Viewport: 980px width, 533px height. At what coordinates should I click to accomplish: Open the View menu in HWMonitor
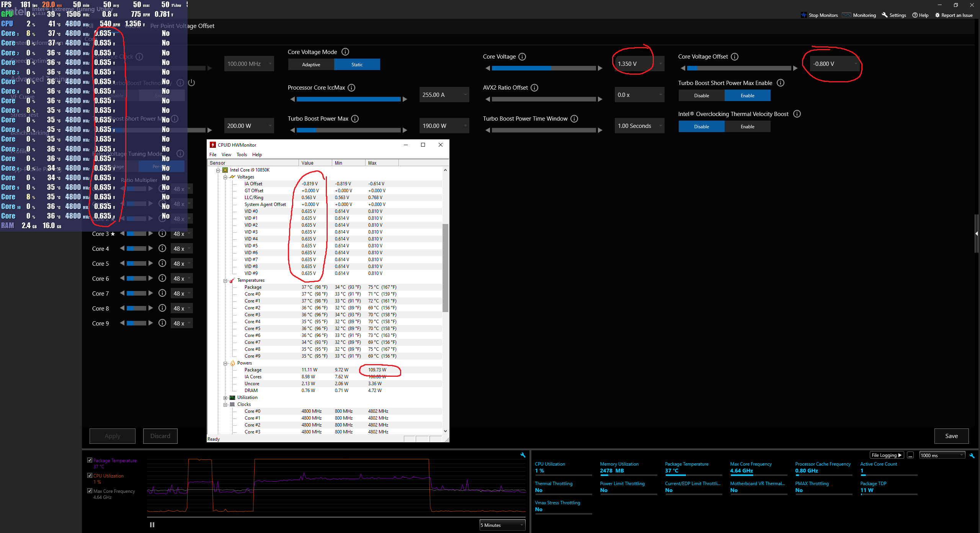226,155
